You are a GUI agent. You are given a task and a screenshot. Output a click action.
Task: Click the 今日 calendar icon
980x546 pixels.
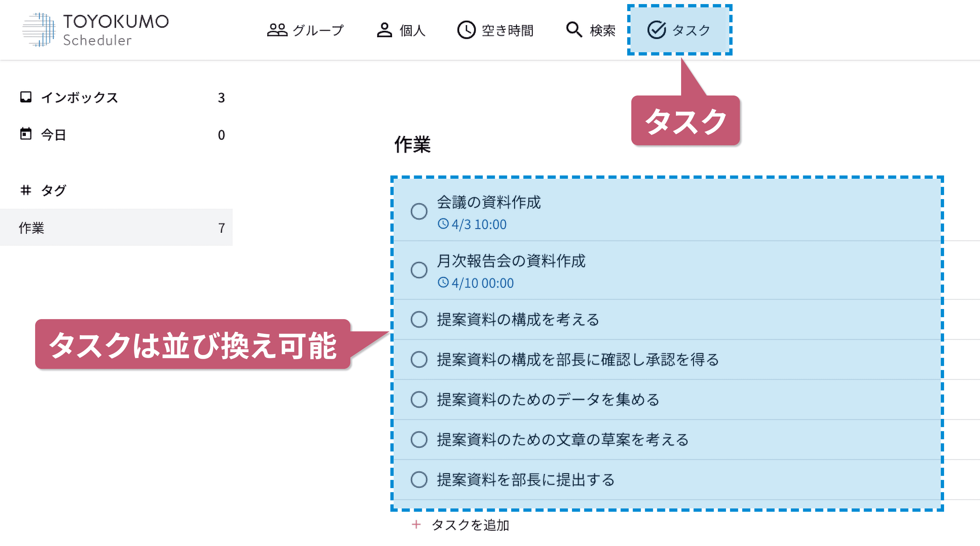[x=26, y=134]
